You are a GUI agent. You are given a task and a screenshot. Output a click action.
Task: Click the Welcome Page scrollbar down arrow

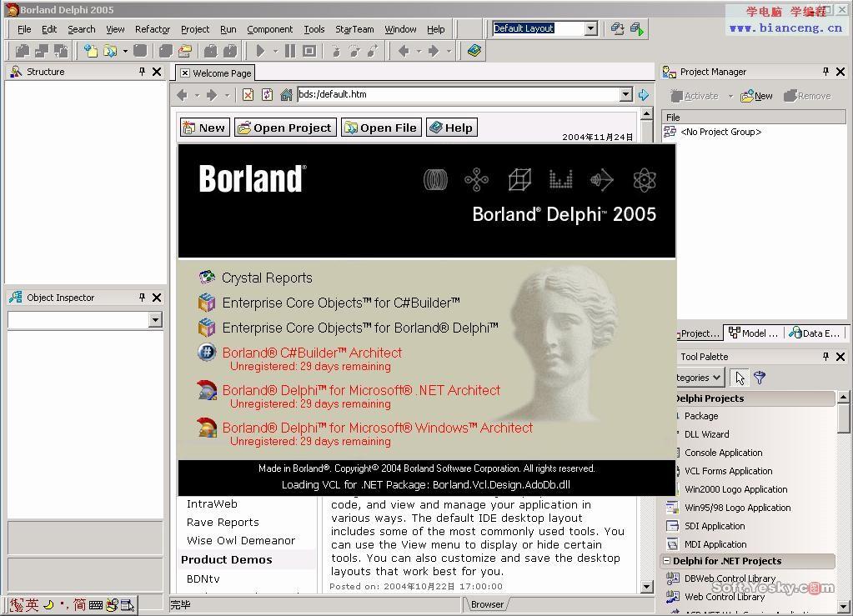pyautogui.click(x=646, y=587)
